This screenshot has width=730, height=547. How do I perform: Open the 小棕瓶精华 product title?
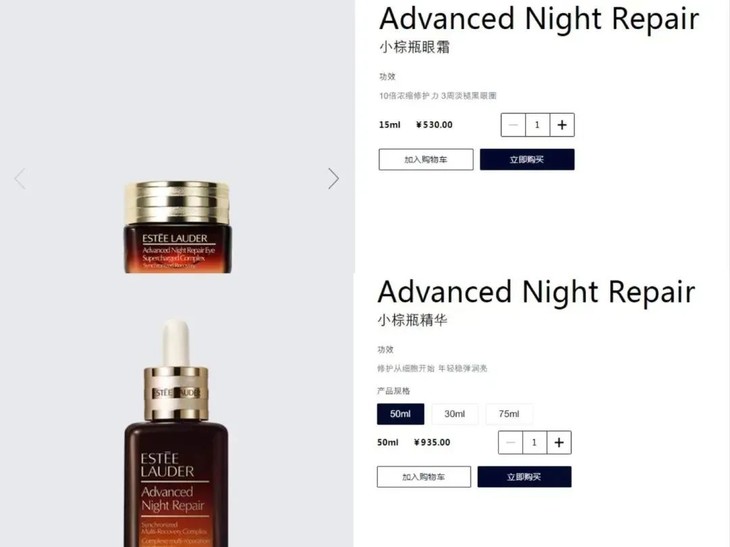pyautogui.click(x=412, y=320)
